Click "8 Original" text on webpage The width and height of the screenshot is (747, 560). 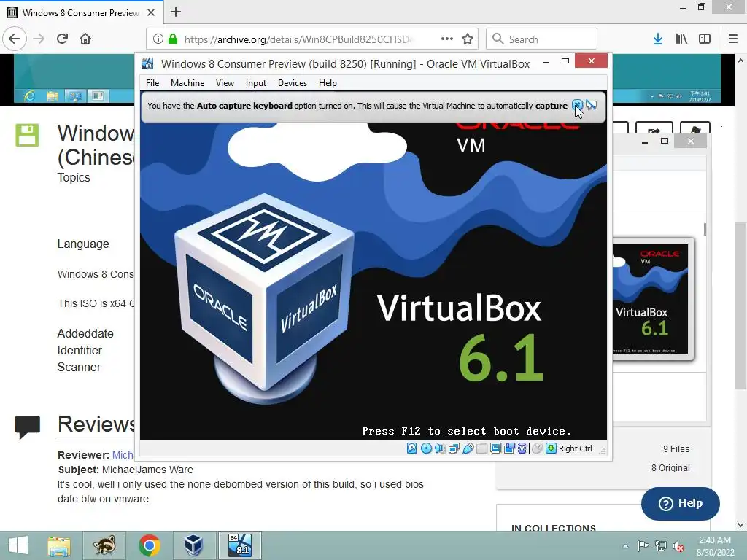point(670,467)
